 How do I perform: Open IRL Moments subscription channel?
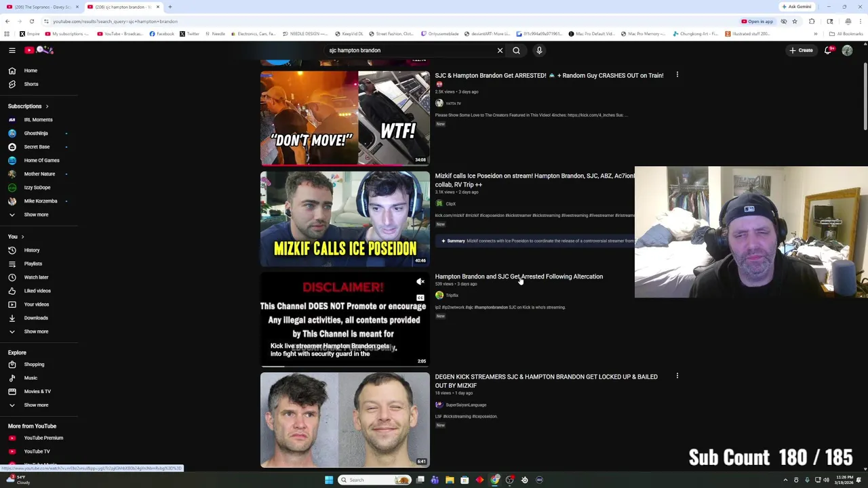pyautogui.click(x=38, y=120)
